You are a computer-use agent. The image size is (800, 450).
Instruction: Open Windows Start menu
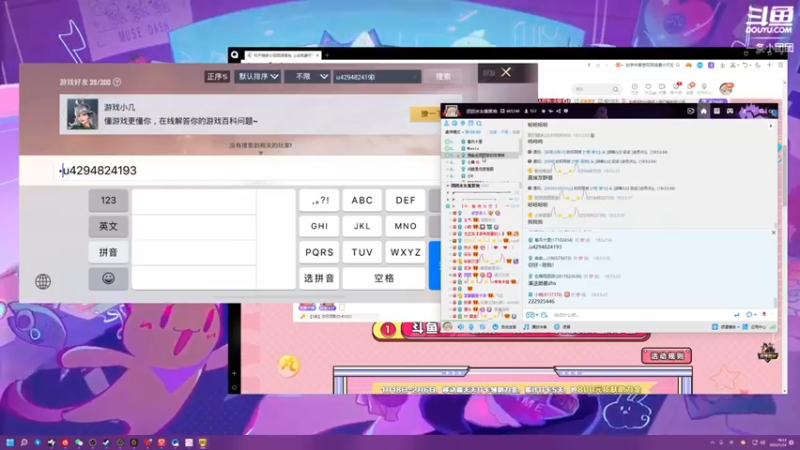pyautogui.click(x=10, y=442)
